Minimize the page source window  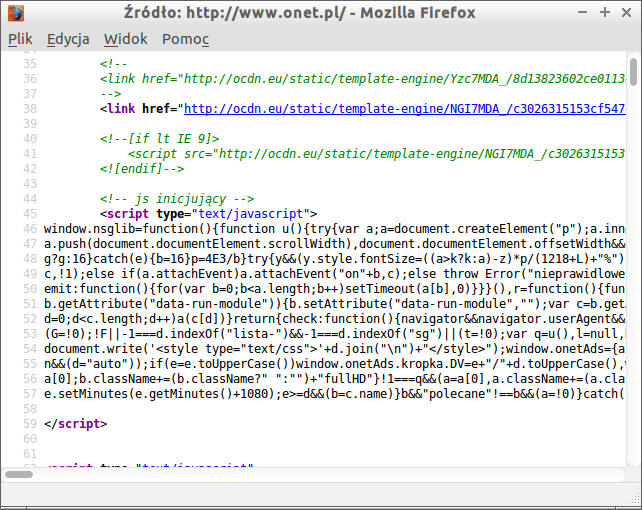point(579,13)
